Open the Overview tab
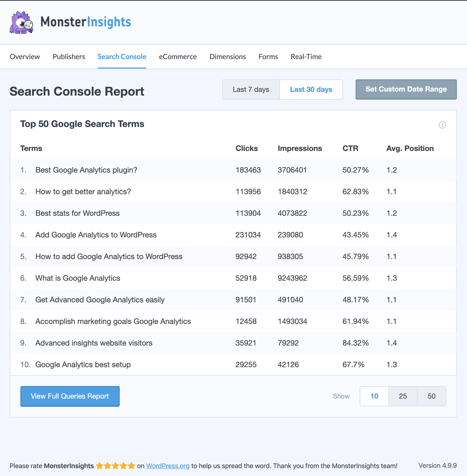Viewport: 467px width, 476px height. pos(24,57)
